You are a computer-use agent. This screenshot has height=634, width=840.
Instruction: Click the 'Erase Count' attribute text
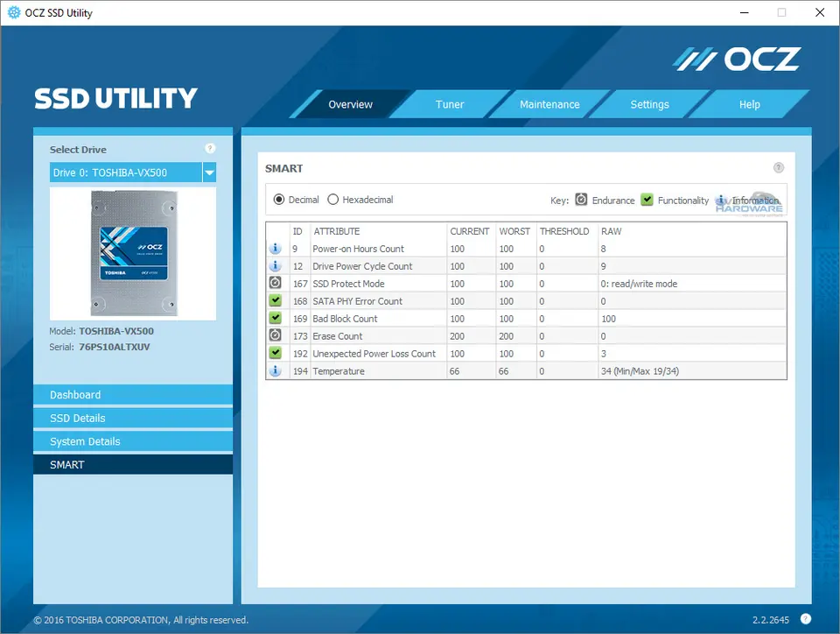click(x=338, y=336)
